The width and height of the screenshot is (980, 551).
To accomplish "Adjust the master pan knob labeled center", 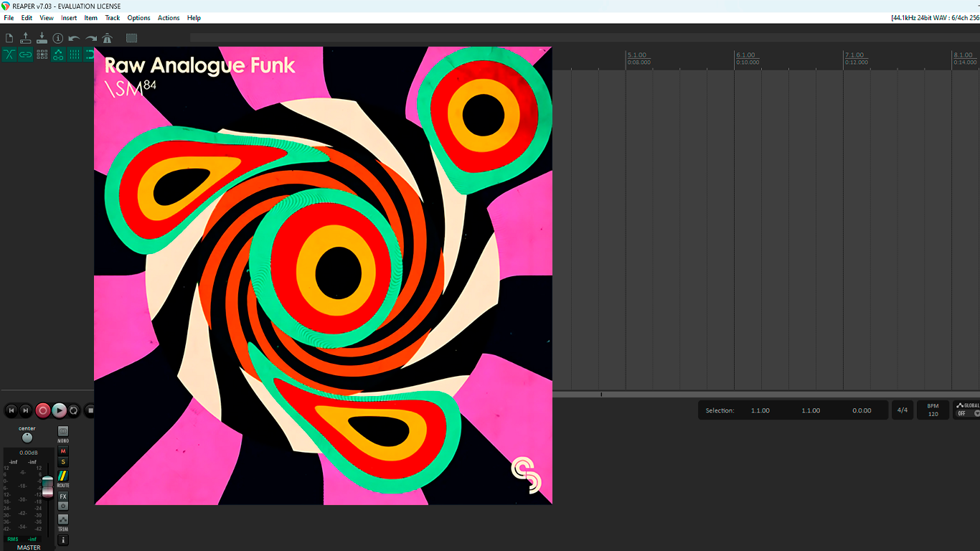I will coord(27,438).
